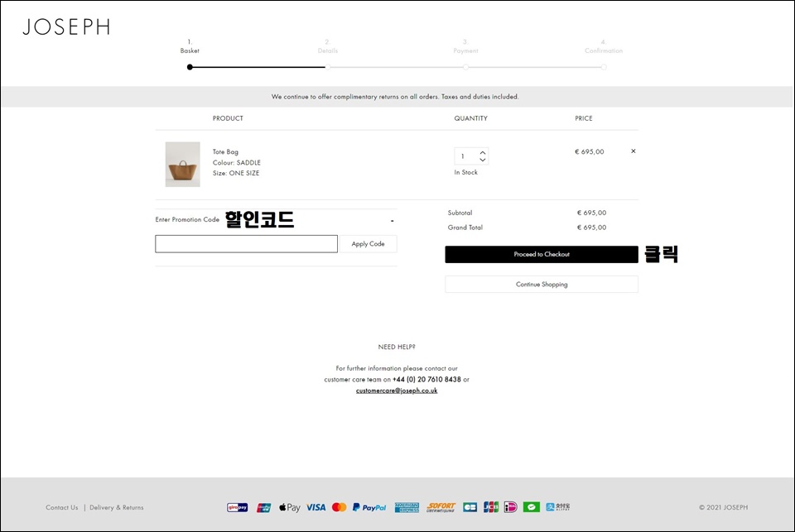Image resolution: width=795 pixels, height=532 pixels.
Task: Click the VISA payment icon
Action: coord(316,507)
